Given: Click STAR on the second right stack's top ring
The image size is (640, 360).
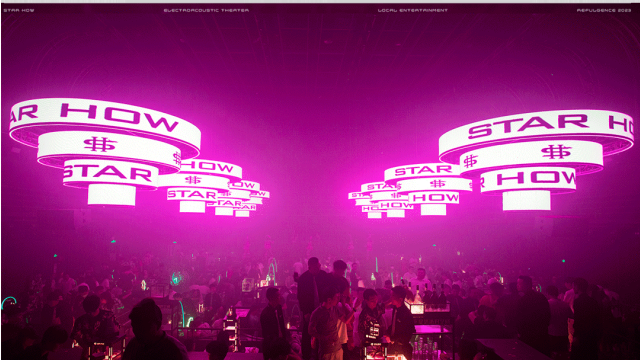Looking at the screenshot, I should (x=422, y=170).
